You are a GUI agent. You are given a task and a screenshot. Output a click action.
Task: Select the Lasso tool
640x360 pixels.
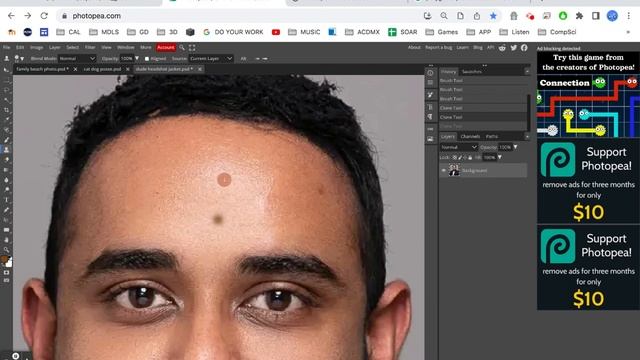(x=6, y=90)
